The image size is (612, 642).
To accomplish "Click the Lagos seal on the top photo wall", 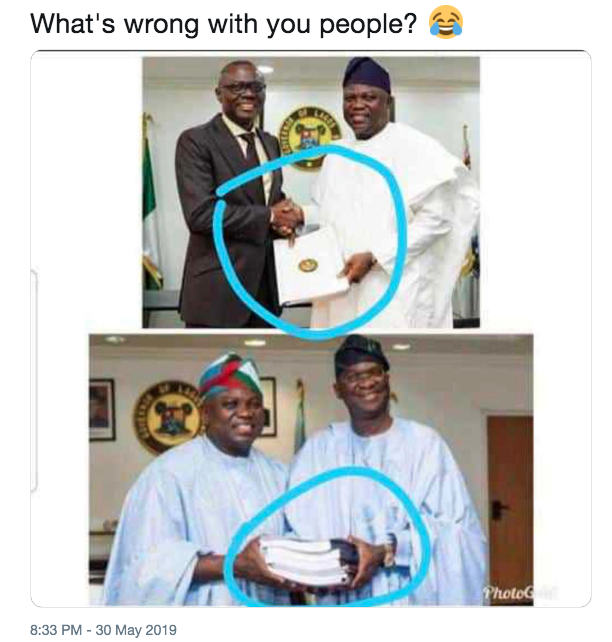I will click(x=310, y=137).
